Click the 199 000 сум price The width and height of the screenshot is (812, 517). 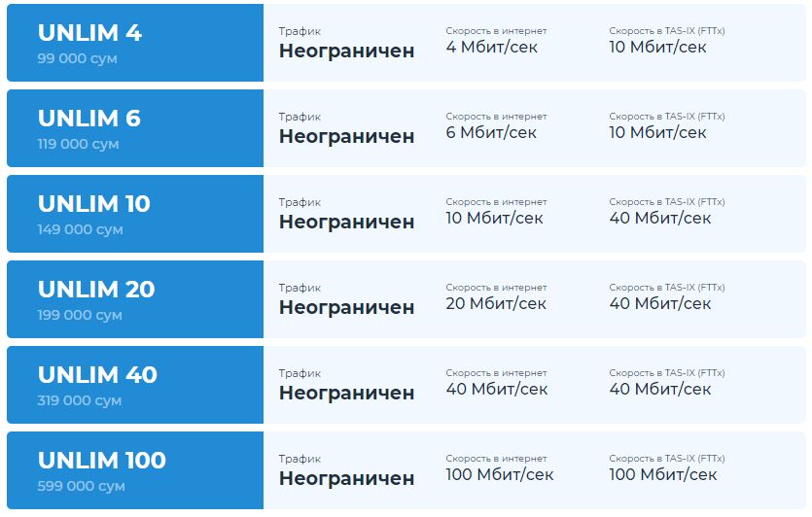80,315
